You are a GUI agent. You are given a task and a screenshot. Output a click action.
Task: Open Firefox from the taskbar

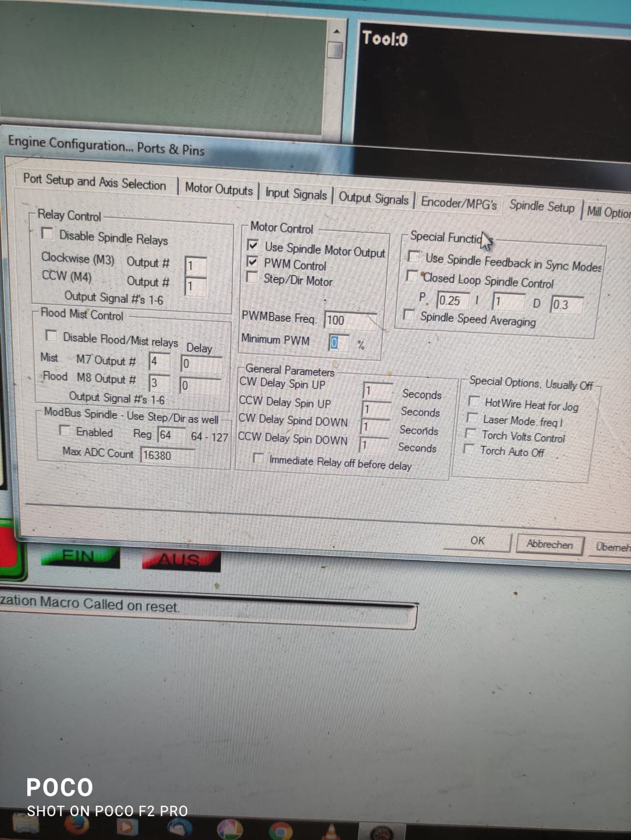pos(77,825)
